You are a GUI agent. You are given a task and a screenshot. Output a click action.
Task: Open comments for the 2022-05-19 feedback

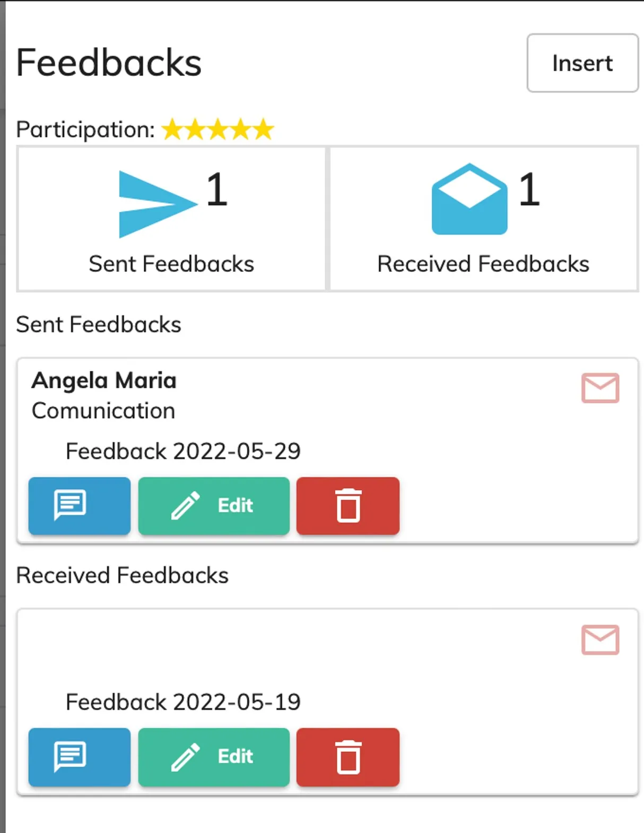[x=80, y=757]
